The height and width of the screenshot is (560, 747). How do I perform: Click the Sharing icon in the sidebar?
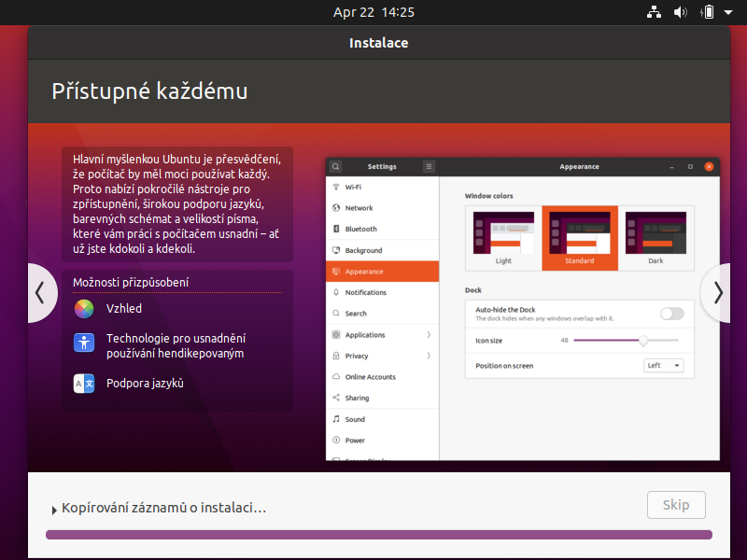pos(336,398)
